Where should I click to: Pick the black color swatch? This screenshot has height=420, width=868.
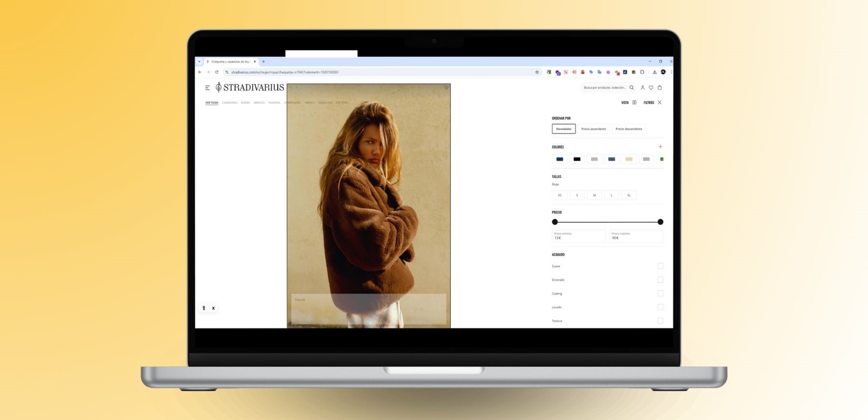point(577,159)
